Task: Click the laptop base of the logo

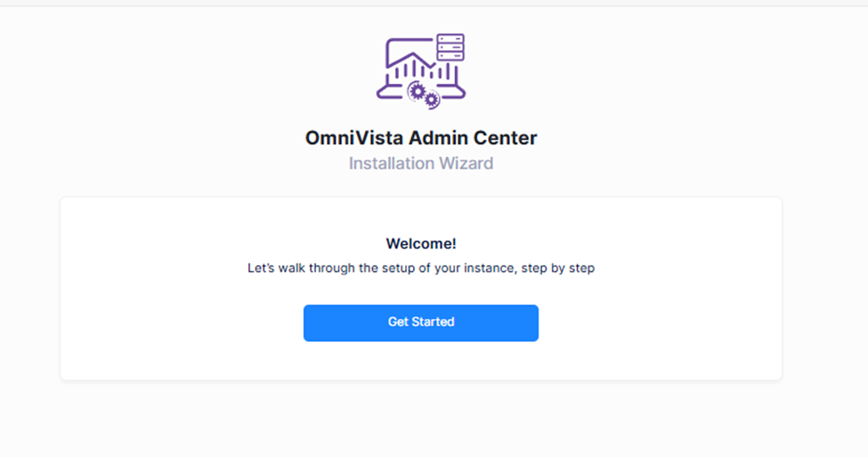Action: [x=390, y=94]
